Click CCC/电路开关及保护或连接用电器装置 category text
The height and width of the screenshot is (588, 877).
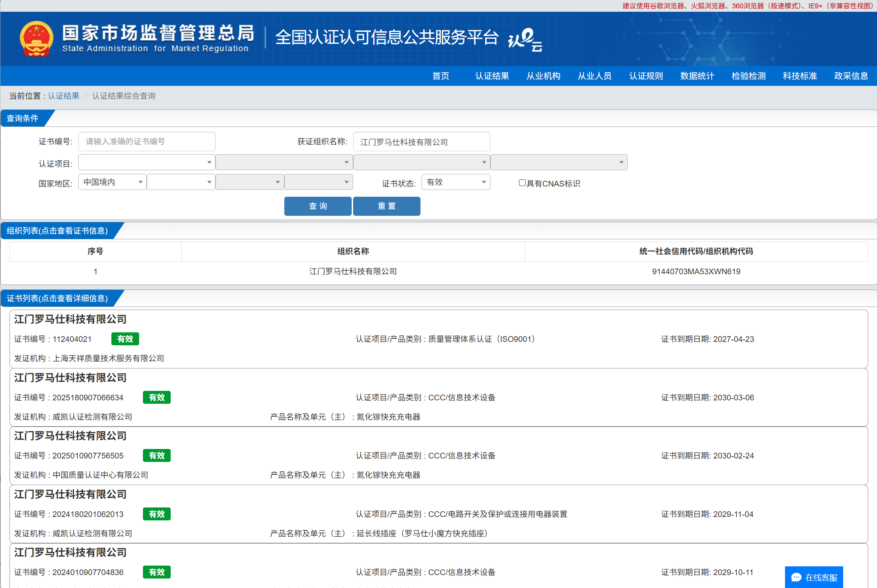tap(498, 514)
